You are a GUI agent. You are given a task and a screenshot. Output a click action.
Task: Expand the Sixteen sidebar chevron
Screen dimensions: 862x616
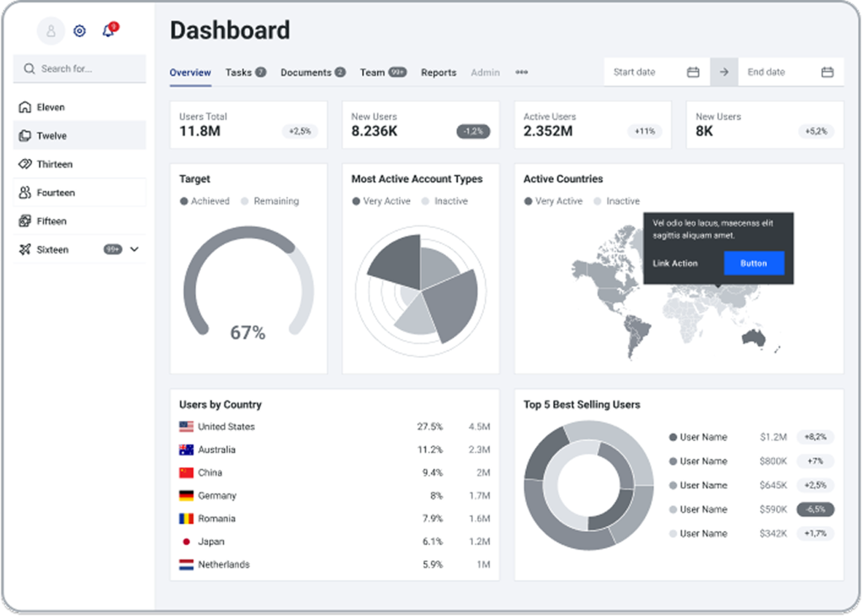135,250
